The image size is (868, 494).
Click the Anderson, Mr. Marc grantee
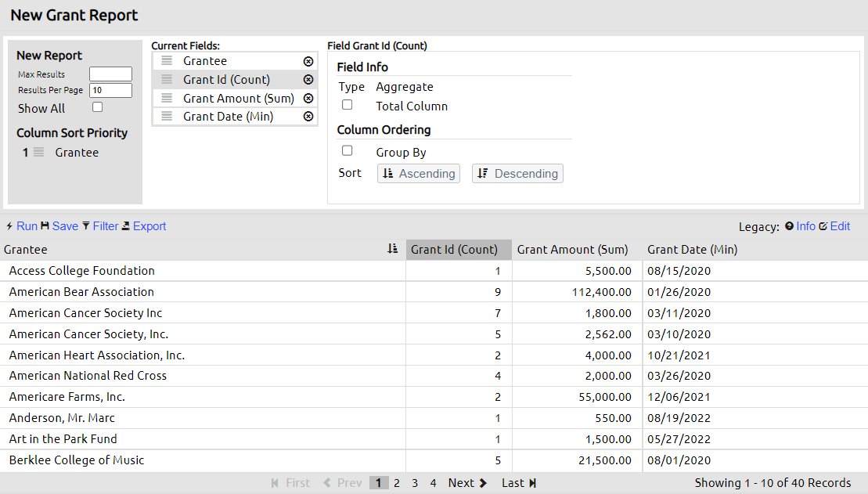point(62,417)
